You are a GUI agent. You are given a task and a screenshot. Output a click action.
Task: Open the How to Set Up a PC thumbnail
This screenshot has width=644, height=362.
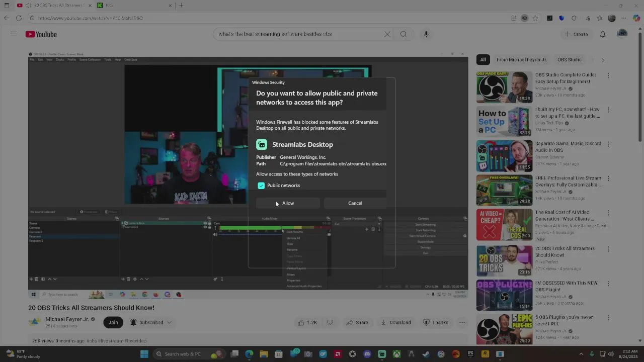click(504, 121)
